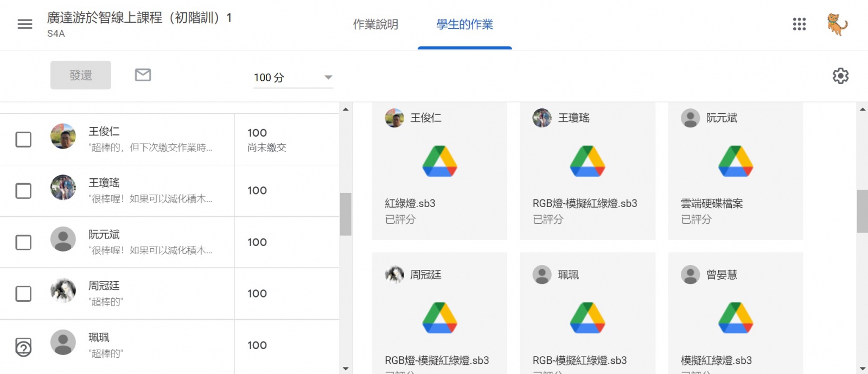
Task: Open 周冠廷's Drive file icon in his card
Action: (440, 318)
